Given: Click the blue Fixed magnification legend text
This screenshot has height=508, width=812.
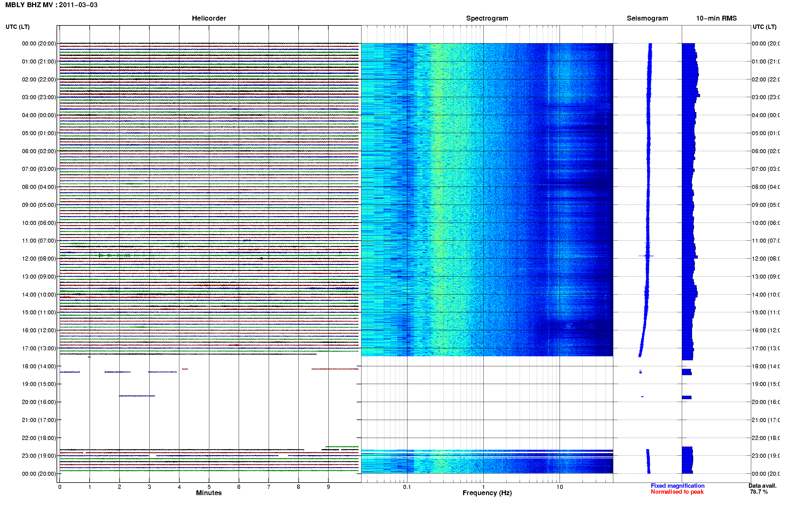Looking at the screenshot, I should [678, 486].
